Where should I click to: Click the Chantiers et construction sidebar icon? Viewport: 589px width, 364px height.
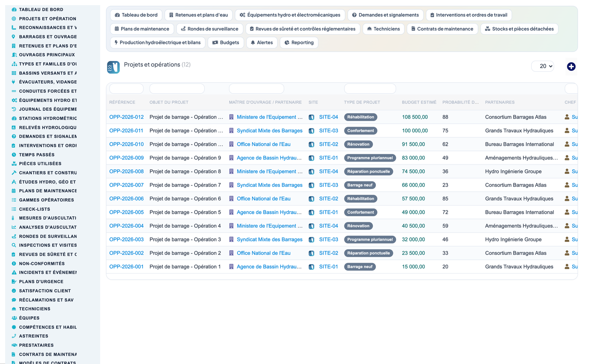pyautogui.click(x=14, y=173)
